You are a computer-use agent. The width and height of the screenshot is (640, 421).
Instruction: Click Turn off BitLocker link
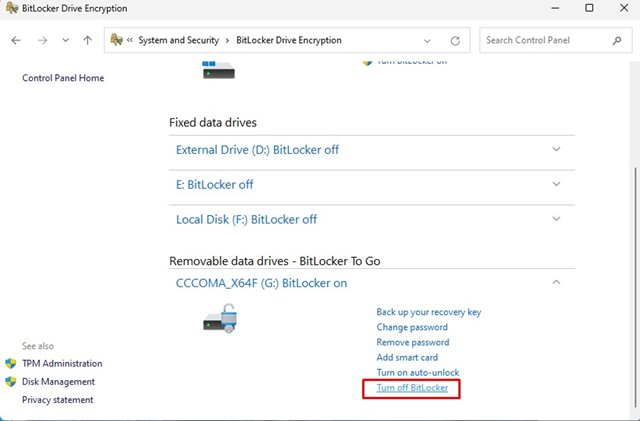pos(412,387)
